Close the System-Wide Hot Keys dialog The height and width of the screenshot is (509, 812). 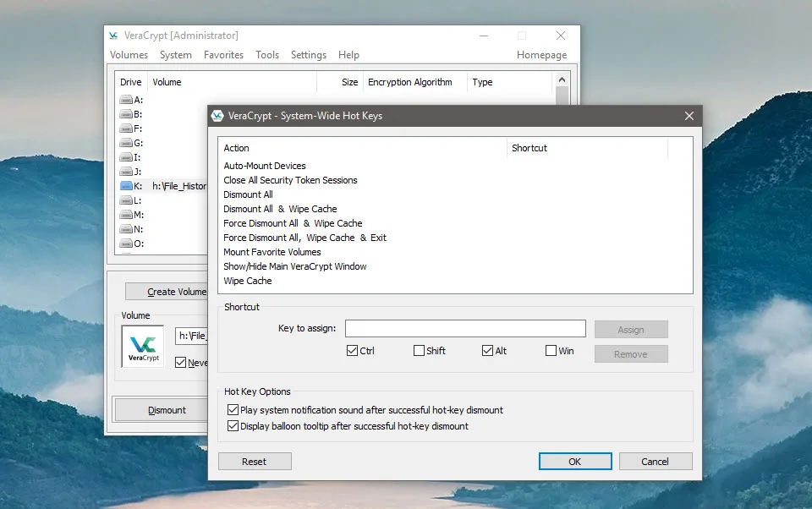[x=689, y=116]
